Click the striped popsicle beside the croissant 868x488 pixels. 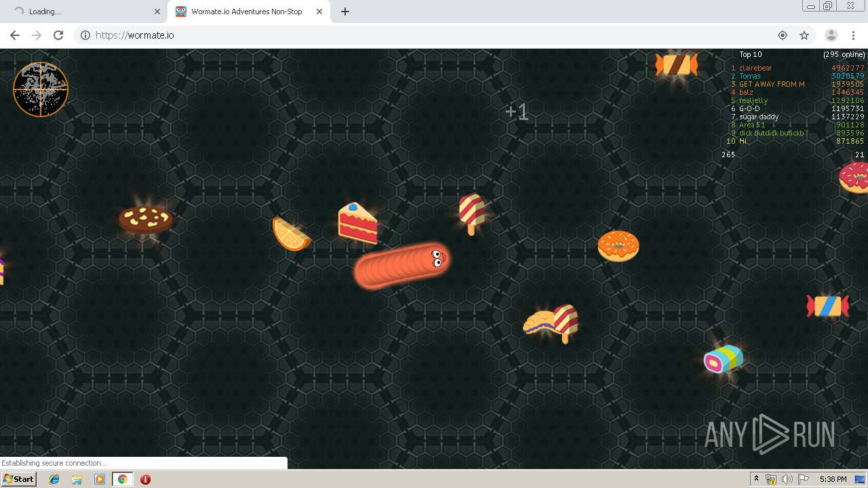(x=566, y=323)
